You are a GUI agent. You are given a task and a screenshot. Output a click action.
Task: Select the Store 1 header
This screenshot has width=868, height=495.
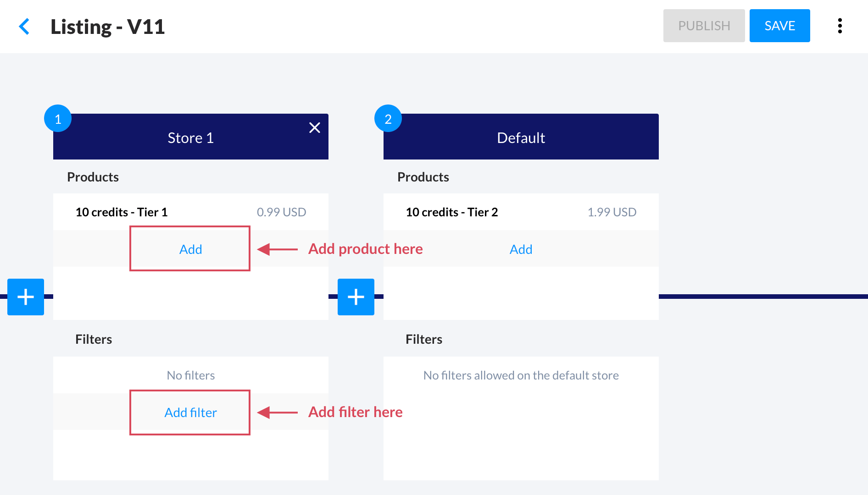click(x=190, y=138)
